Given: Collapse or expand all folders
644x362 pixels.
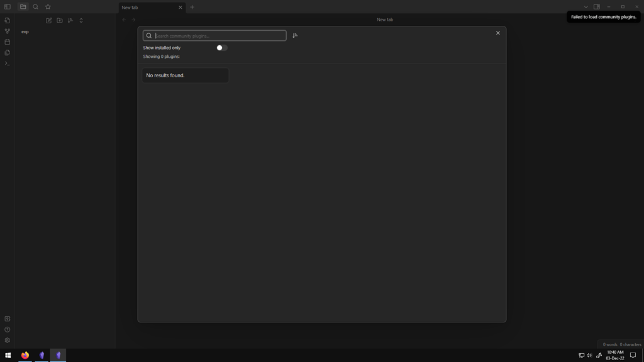Looking at the screenshot, I should click(x=81, y=21).
